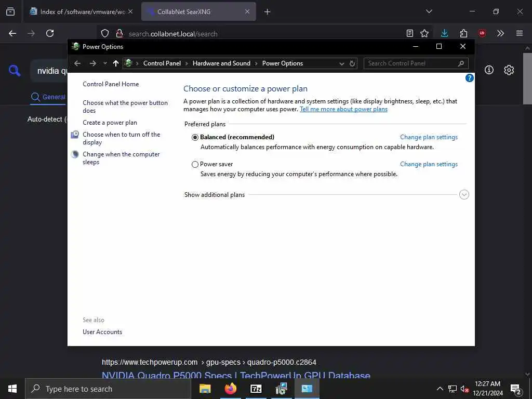
Task: Expand address bar history dropdown
Action: pyautogui.click(x=342, y=63)
